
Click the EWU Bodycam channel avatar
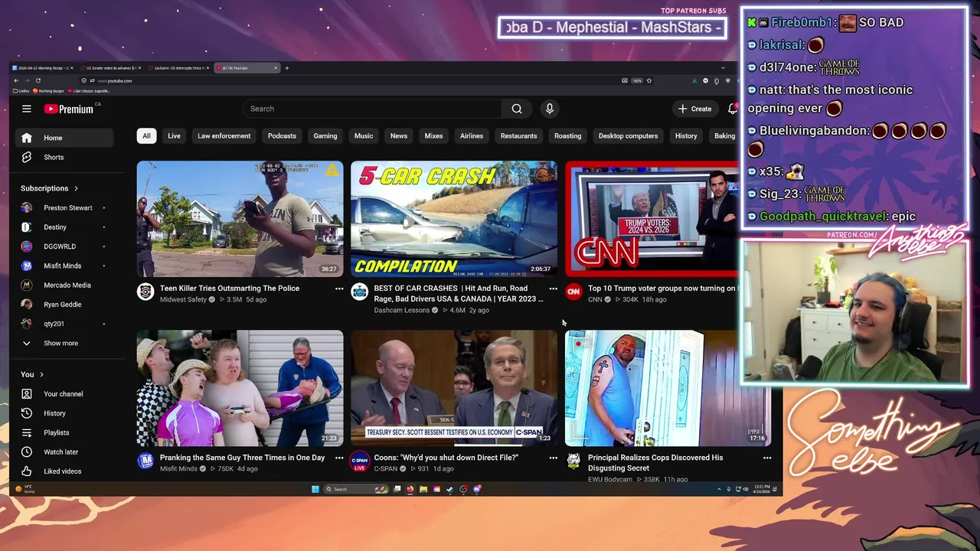[x=573, y=460]
